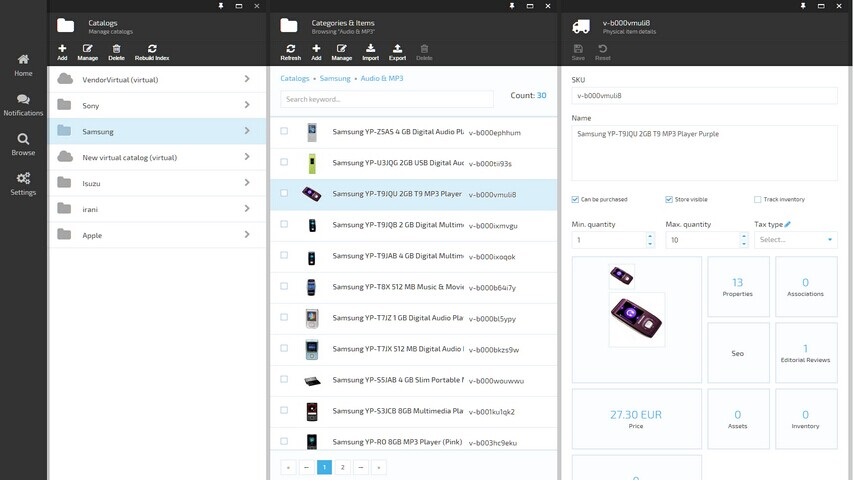The image size is (853, 481).
Task: Expand the New virtual catalog chevron
Action: click(x=247, y=157)
